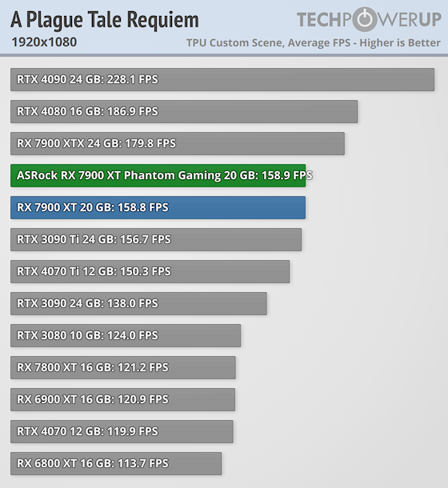Click the RX 6900 XT 16 GB bar
This screenshot has height=488, width=448.
[x=122, y=400]
